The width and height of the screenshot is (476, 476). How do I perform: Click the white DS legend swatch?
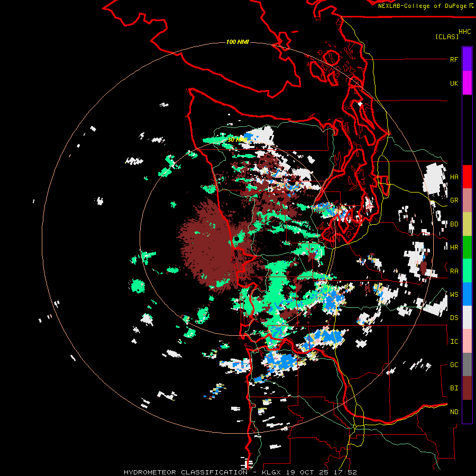tap(467, 317)
